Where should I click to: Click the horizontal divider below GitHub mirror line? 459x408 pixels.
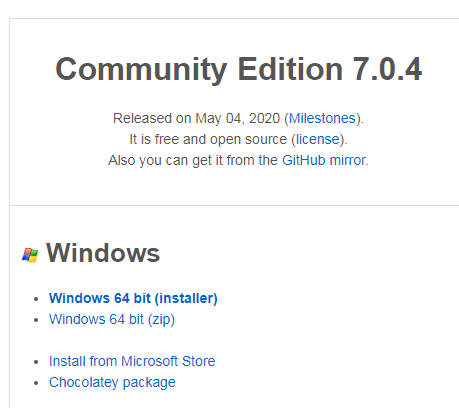click(x=234, y=205)
